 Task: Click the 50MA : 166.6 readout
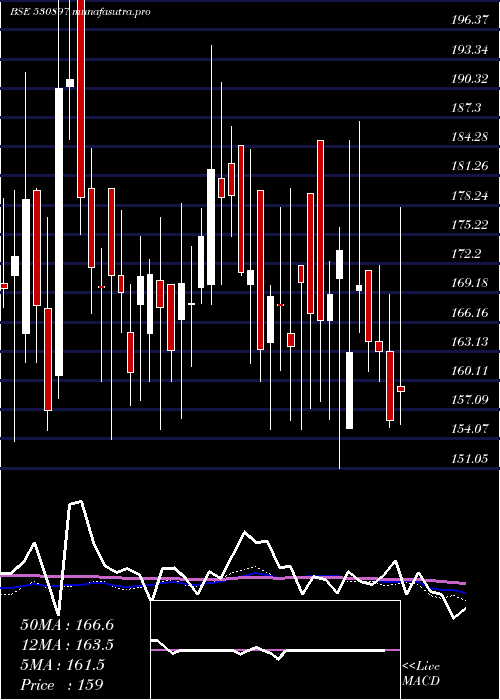point(67,625)
